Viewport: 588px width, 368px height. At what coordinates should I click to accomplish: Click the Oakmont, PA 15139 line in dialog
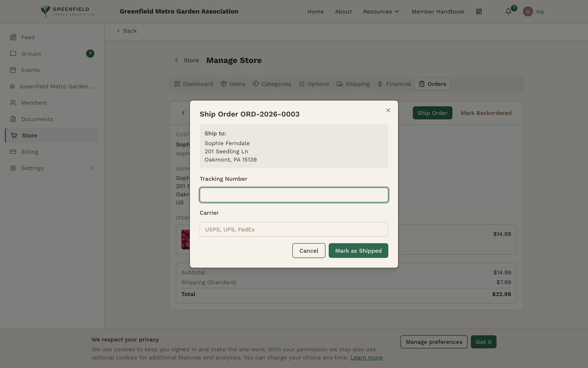pyautogui.click(x=230, y=160)
